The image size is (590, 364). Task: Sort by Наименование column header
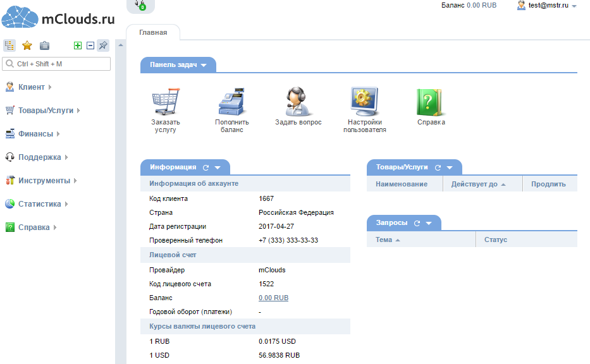pyautogui.click(x=405, y=184)
